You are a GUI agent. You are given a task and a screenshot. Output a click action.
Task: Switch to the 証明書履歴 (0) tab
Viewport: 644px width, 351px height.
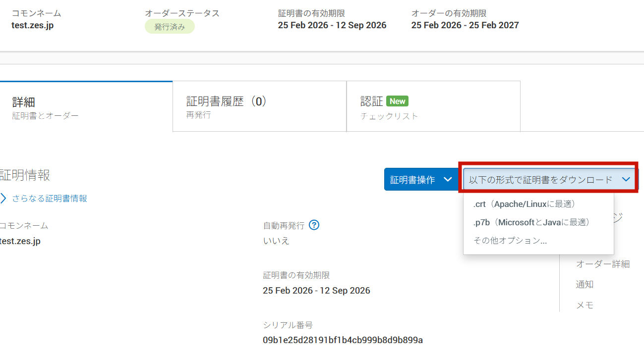tap(259, 107)
